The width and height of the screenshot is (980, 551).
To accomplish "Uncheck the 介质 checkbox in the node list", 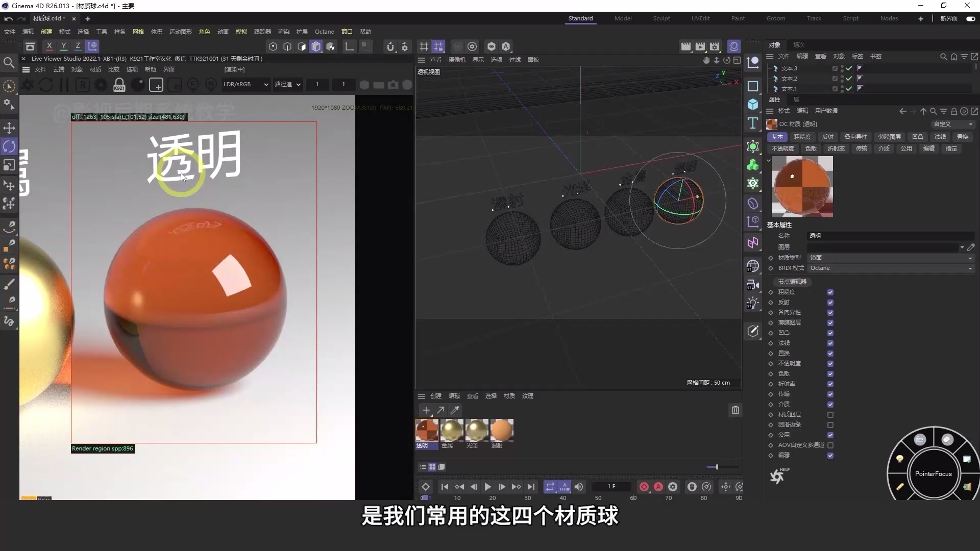I will (830, 404).
